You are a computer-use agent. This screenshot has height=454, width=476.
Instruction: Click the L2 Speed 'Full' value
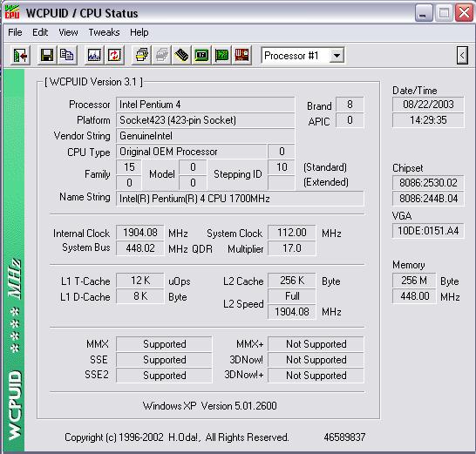292,296
